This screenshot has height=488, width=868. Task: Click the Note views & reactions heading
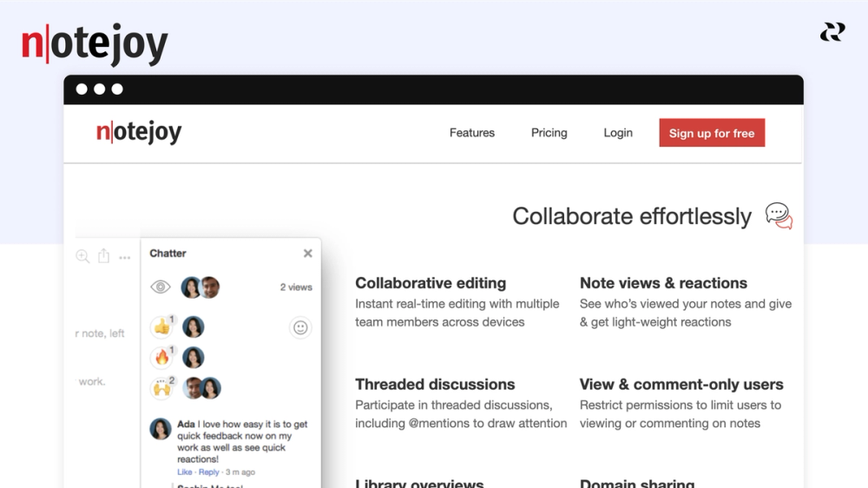663,283
